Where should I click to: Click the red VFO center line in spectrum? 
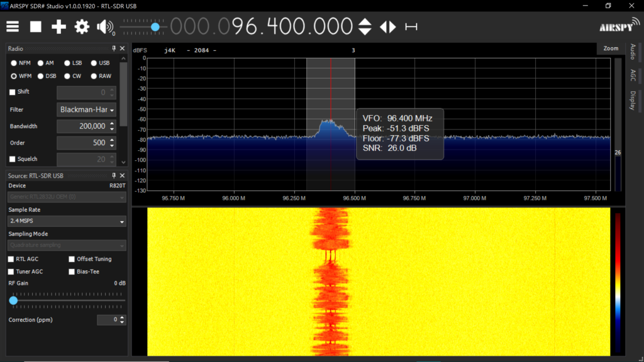click(x=331, y=123)
